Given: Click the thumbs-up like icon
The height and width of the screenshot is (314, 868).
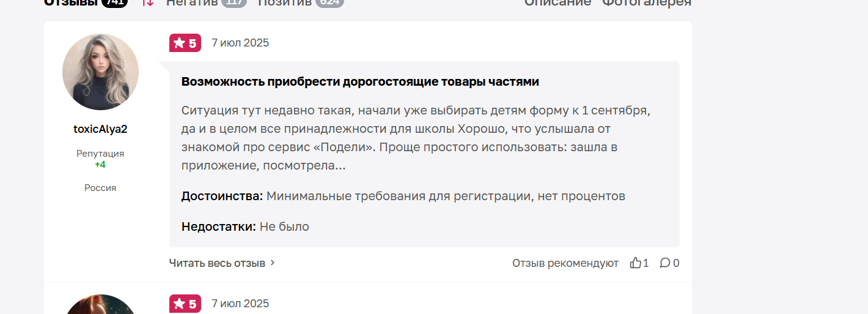Looking at the screenshot, I should 636,263.
